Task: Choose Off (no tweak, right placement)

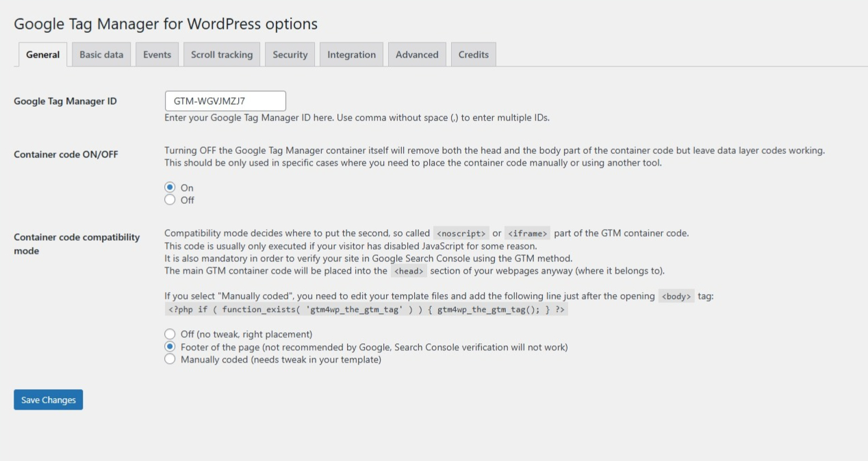Action: (170, 334)
